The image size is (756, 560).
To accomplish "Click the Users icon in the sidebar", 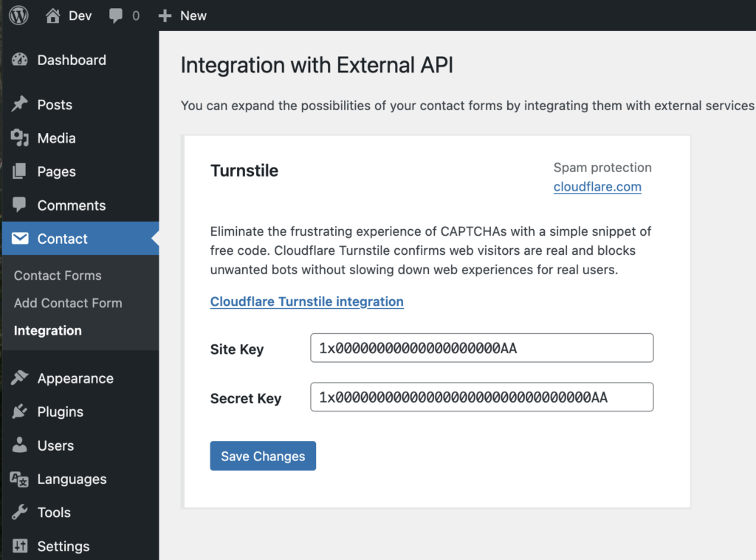I will click(x=20, y=445).
